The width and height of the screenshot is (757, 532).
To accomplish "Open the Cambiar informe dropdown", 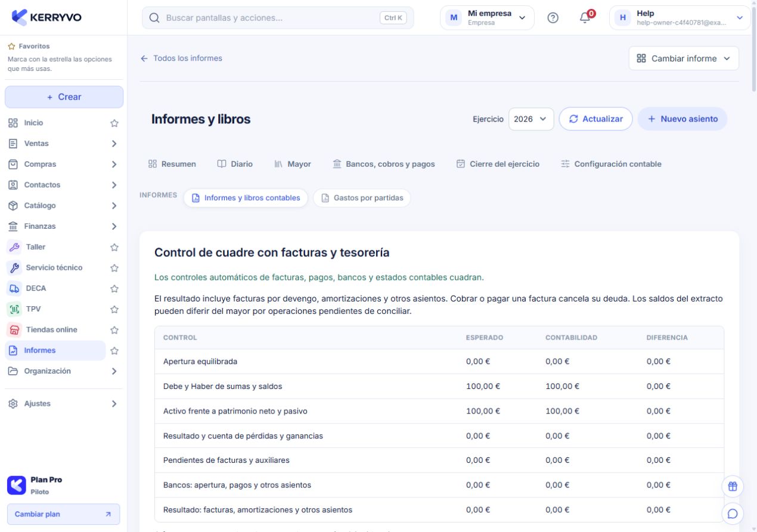I will 684,58.
